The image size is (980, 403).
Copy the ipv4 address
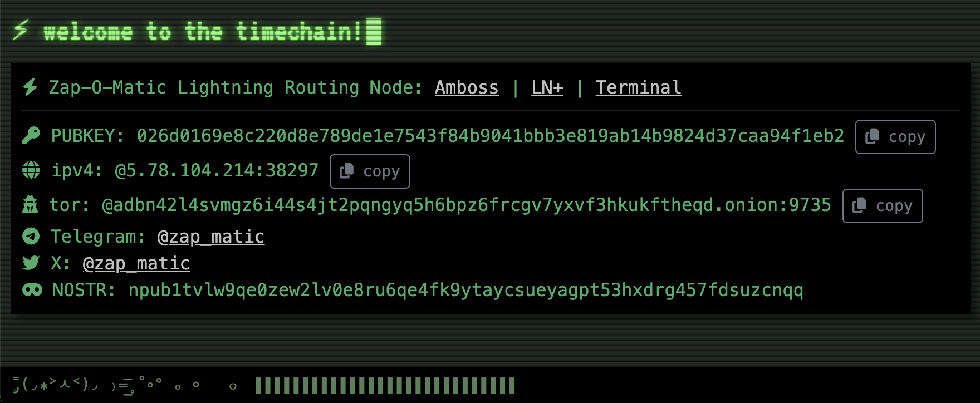(370, 171)
